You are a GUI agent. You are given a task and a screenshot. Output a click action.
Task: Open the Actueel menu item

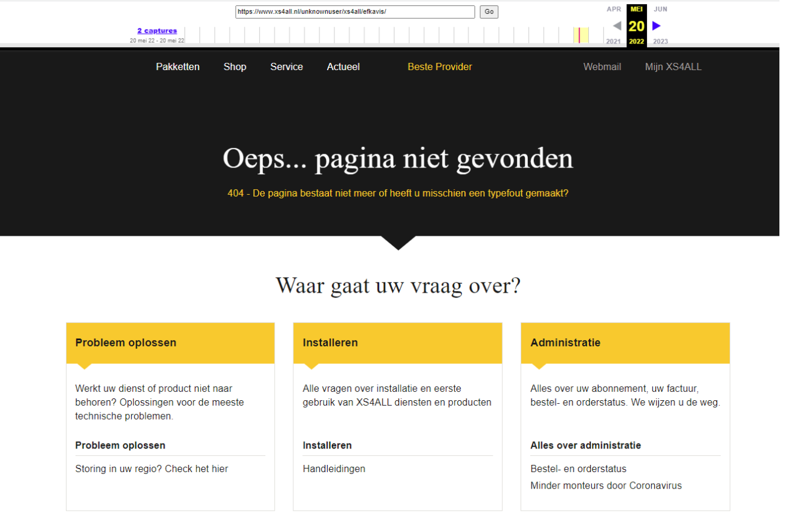pyautogui.click(x=343, y=67)
